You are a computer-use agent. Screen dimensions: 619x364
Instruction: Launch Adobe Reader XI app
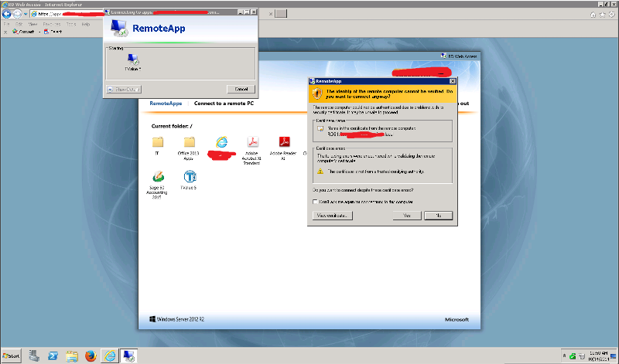284,142
